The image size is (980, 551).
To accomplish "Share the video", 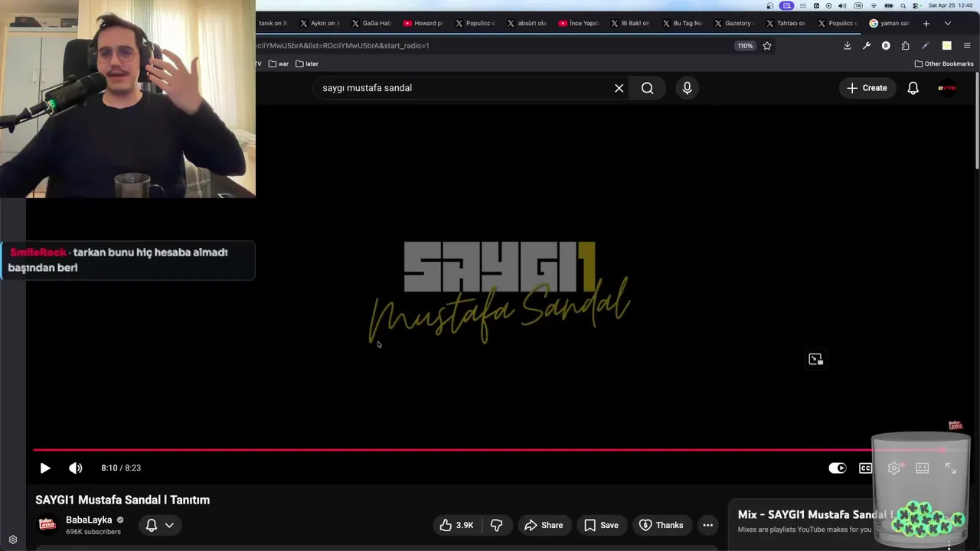I will point(544,525).
